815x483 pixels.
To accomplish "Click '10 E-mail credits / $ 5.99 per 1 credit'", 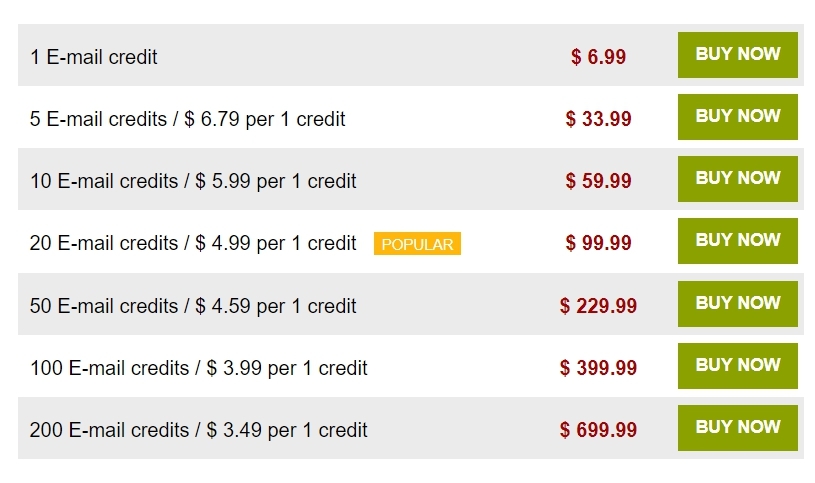I will click(x=193, y=181).
